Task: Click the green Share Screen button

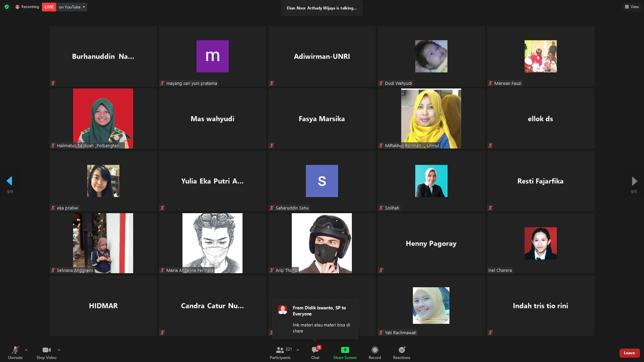Action: pos(345,353)
